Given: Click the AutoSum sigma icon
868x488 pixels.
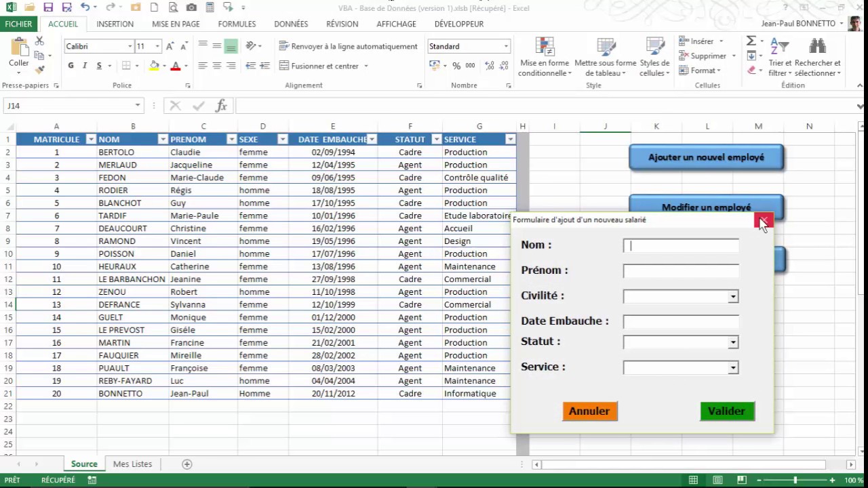Looking at the screenshot, I should 751,41.
